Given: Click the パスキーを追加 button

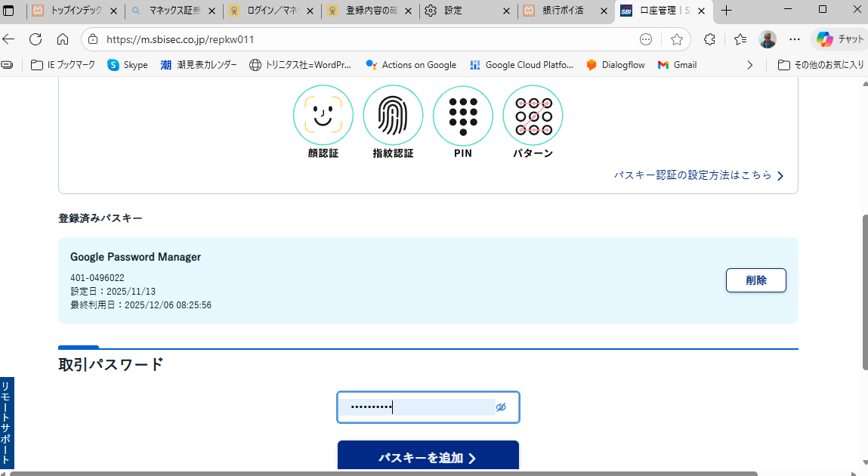Looking at the screenshot, I should point(428,458).
